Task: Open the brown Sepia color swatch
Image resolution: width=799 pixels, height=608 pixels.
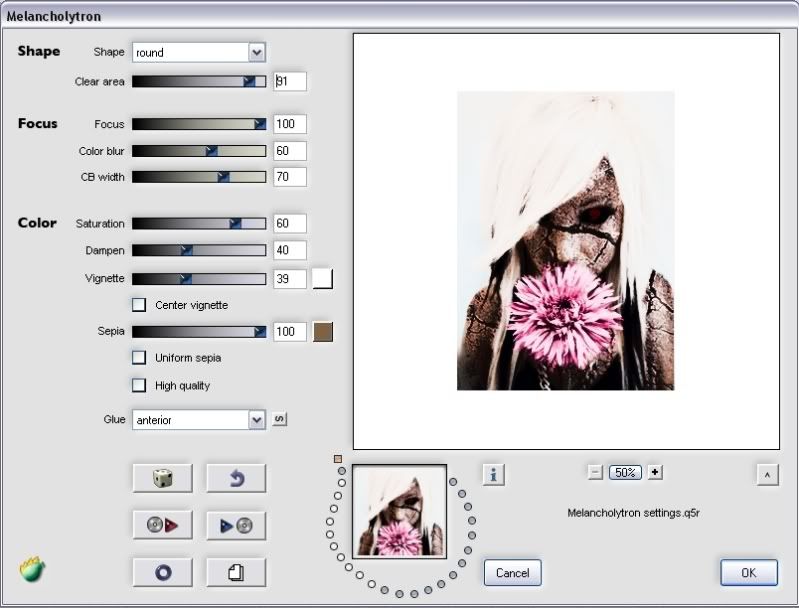Action: pos(323,332)
